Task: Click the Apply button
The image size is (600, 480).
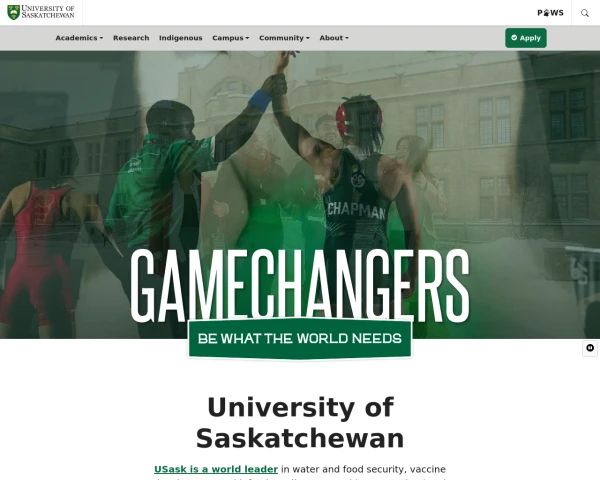Action: click(526, 38)
